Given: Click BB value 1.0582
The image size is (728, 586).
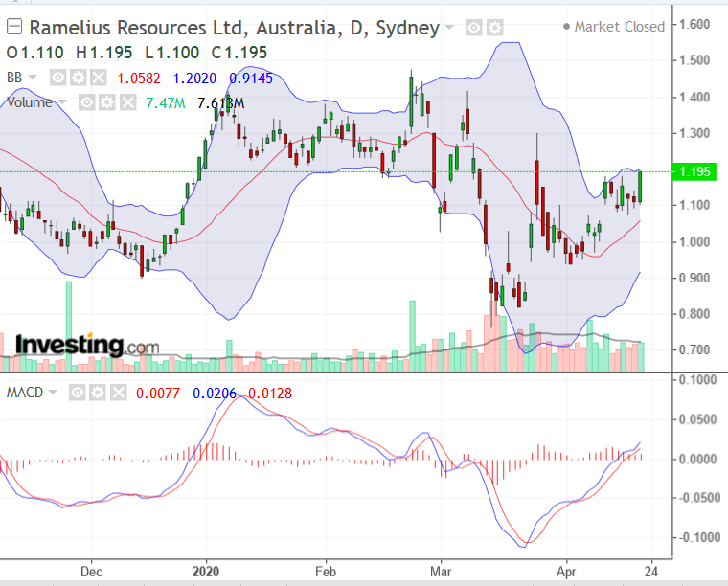Looking at the screenshot, I should (x=138, y=78).
